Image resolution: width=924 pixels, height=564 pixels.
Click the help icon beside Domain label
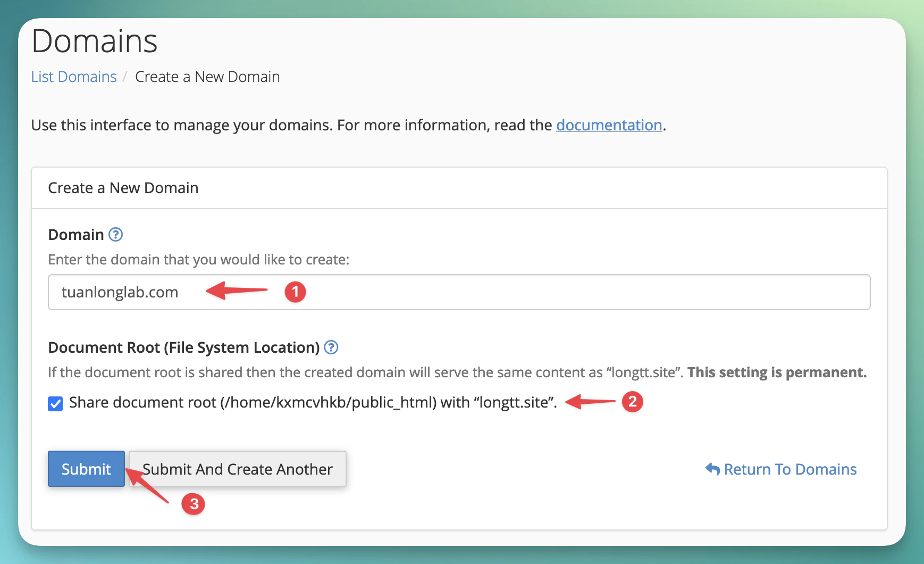tap(115, 235)
